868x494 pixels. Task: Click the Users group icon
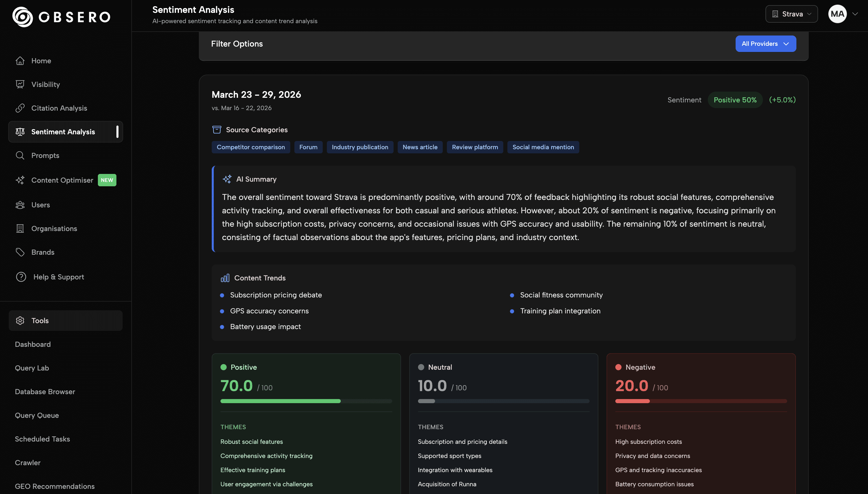click(20, 205)
